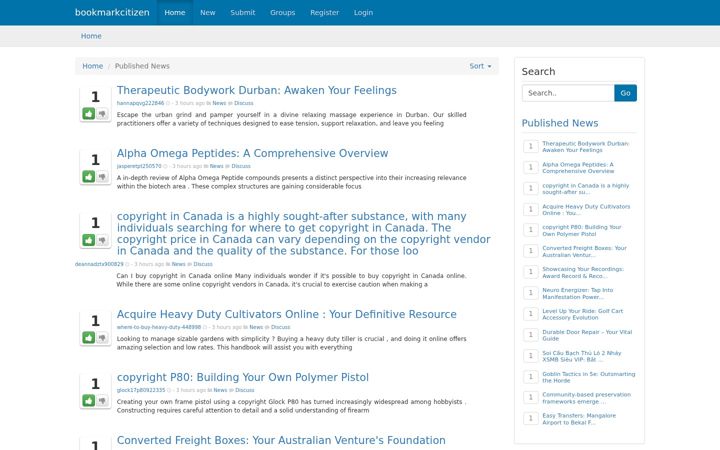The height and width of the screenshot is (450, 720).
Task: Upvote the copyright P80 Polymer Pistol post
Action: pyautogui.click(x=89, y=400)
